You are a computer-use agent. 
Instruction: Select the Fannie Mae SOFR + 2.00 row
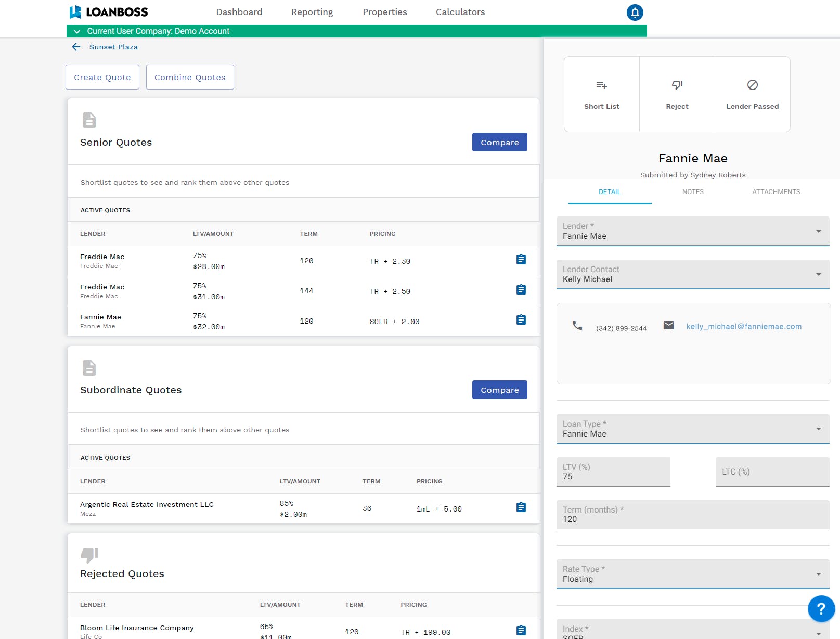(304, 322)
